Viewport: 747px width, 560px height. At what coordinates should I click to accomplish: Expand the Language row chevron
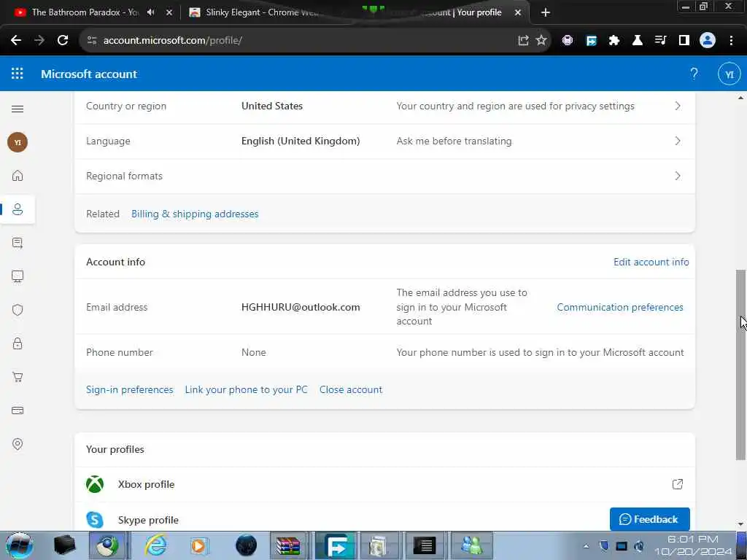tap(678, 141)
